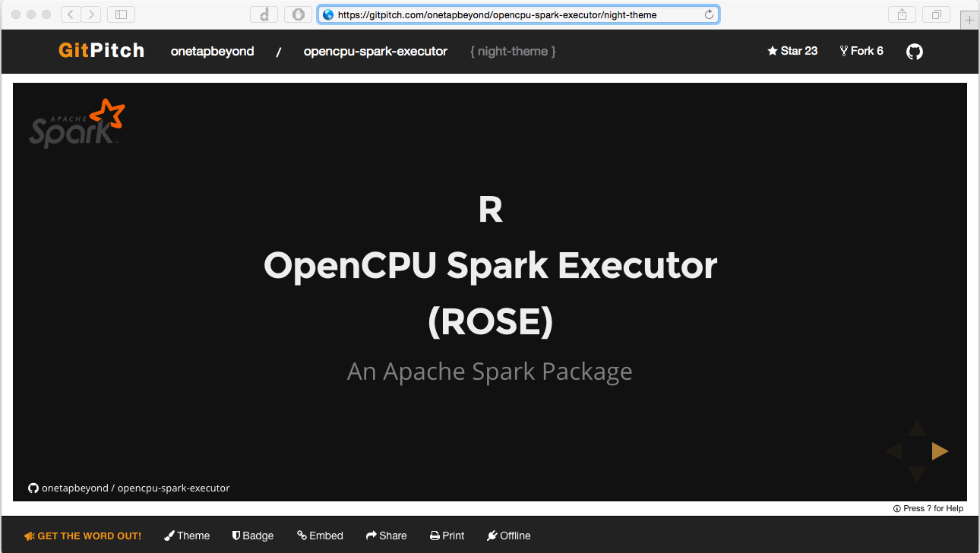
Task: Select the Offline option
Action: (508, 536)
